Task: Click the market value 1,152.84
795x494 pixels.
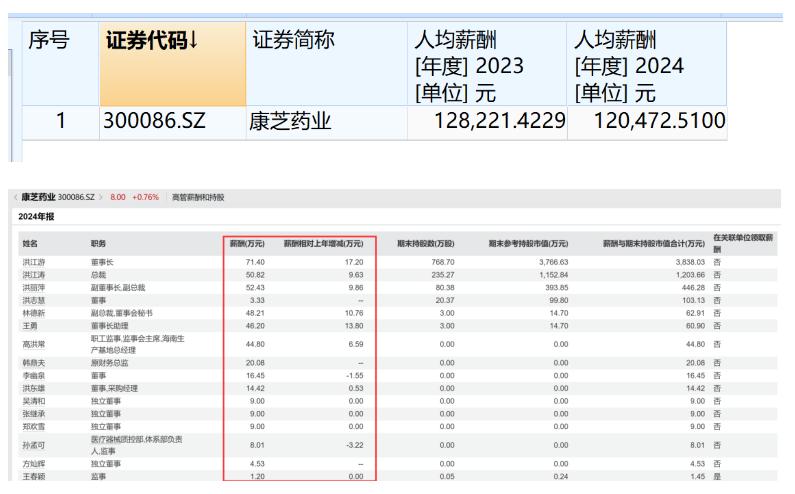Action: pyautogui.click(x=554, y=275)
